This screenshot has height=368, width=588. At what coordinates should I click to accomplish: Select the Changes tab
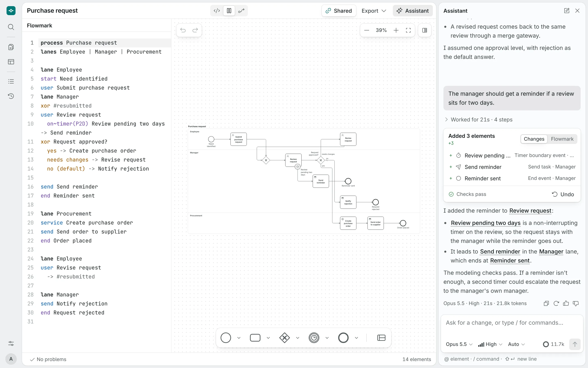[534, 139]
